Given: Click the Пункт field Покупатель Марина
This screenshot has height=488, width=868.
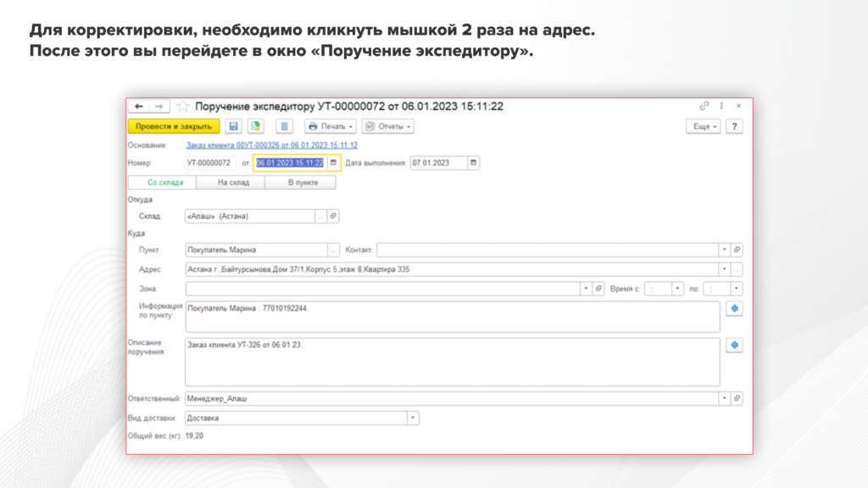Looking at the screenshot, I should [256, 250].
